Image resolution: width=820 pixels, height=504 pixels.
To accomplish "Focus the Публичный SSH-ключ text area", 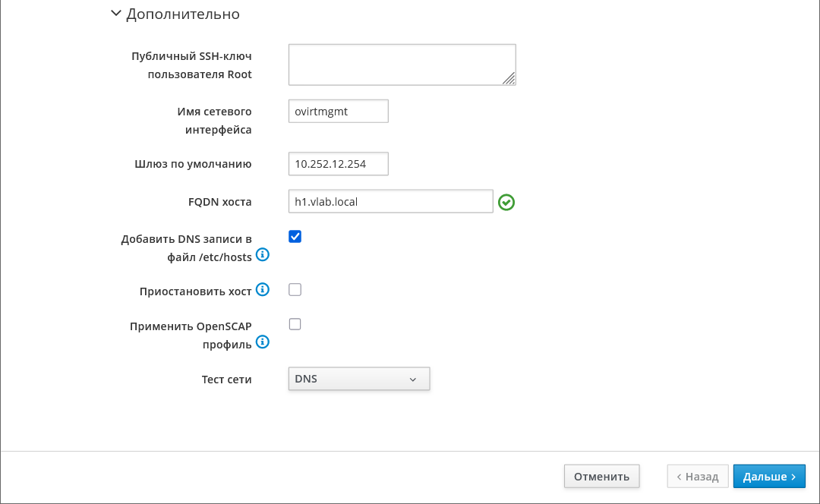I will (x=402, y=65).
